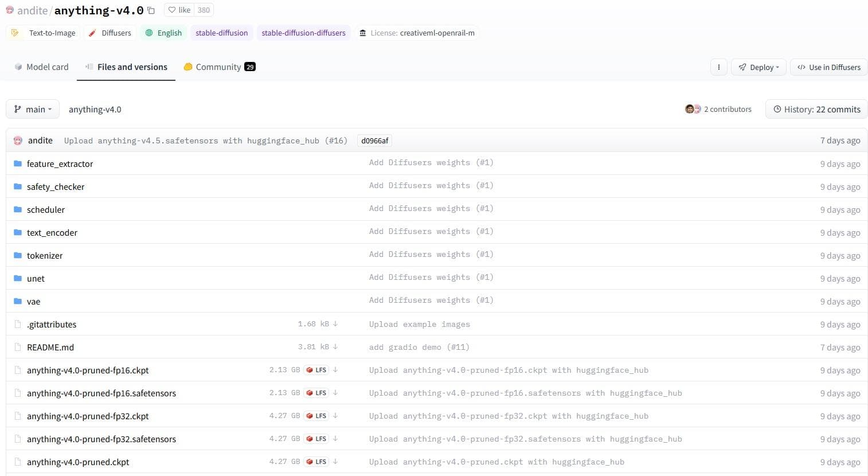
Task: Switch to the Model card tab
Action: pos(41,67)
